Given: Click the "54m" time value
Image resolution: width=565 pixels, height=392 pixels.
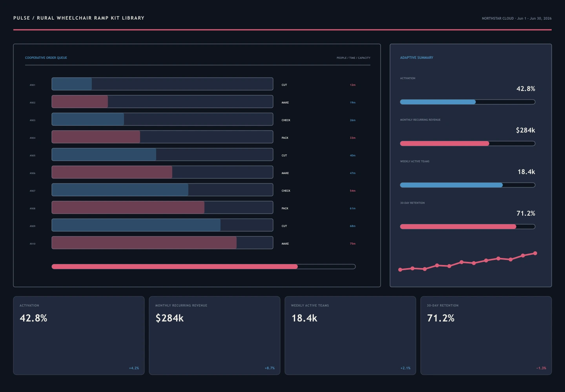Looking at the screenshot, I should [x=353, y=191].
